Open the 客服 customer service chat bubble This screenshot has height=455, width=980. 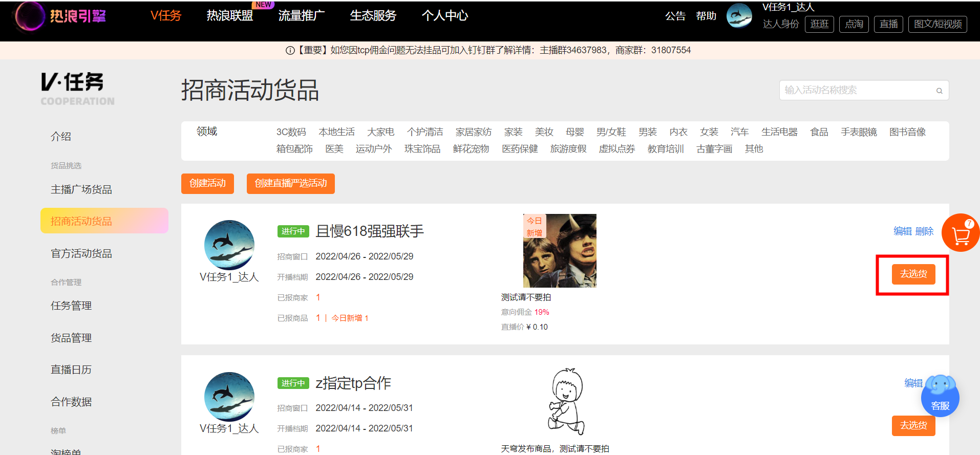[x=940, y=397]
